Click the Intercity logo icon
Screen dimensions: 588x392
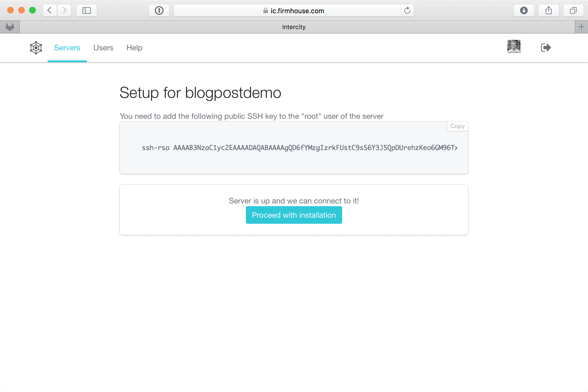click(36, 48)
